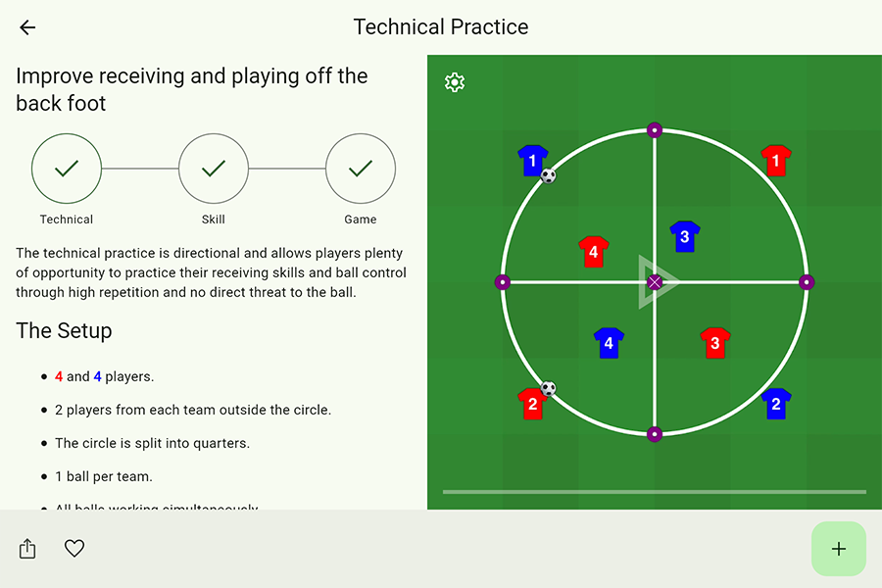Select the blue number 3 player

pos(684,236)
